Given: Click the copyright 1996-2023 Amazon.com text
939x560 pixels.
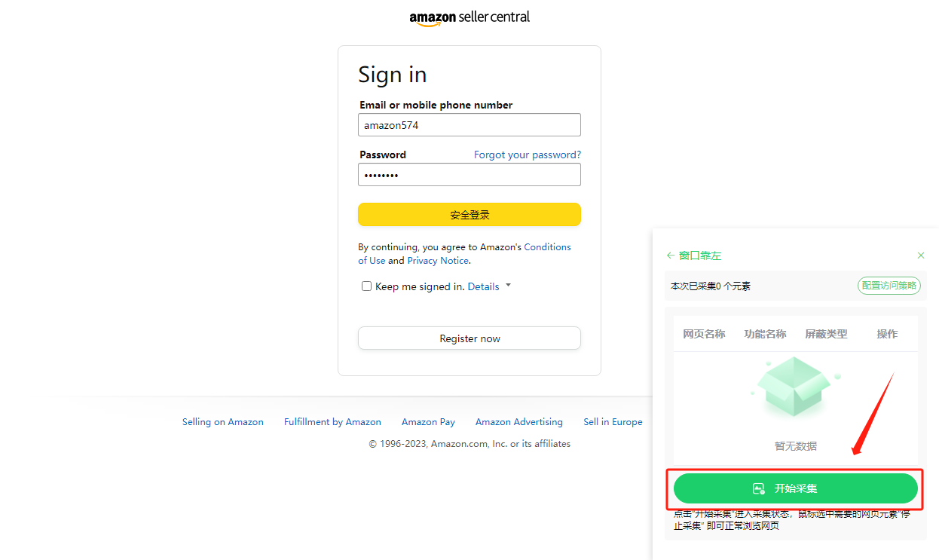Looking at the screenshot, I should tap(469, 444).
